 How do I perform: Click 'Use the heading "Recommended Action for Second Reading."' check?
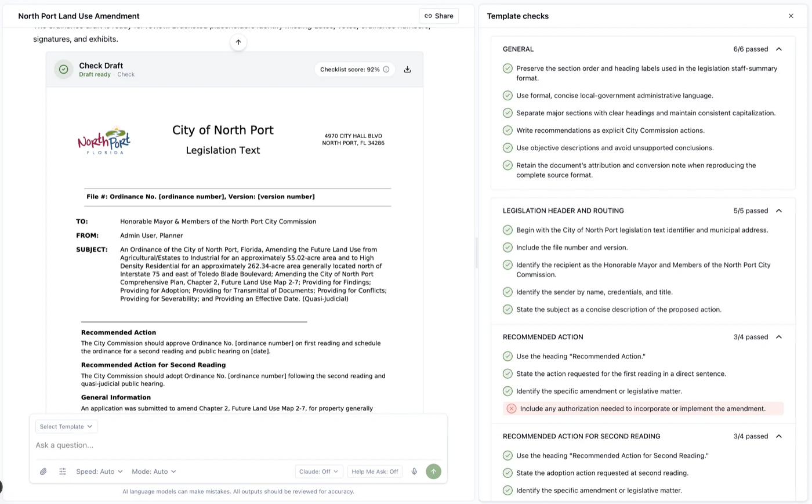(x=612, y=456)
